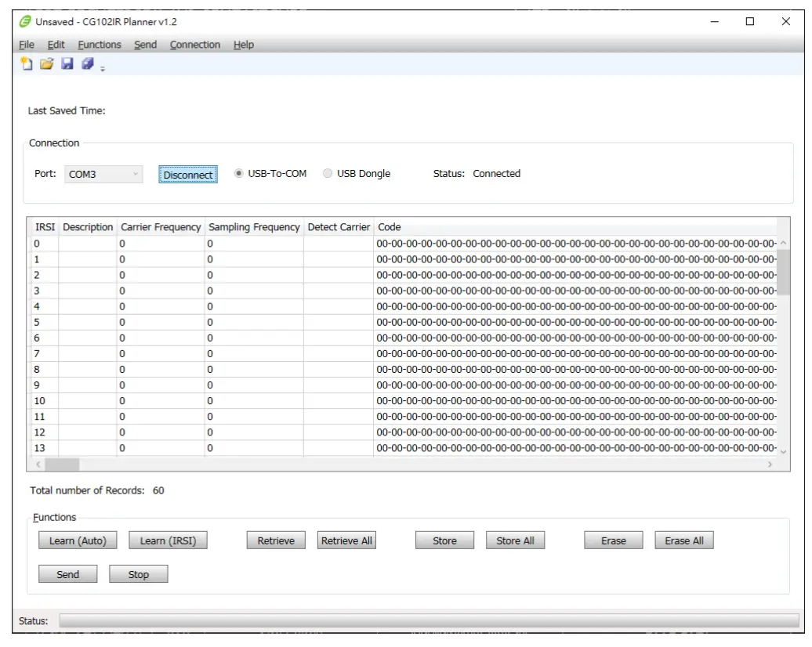Click the Open folder toolbar icon
Viewport: 812px width, 647px height.
coord(46,63)
